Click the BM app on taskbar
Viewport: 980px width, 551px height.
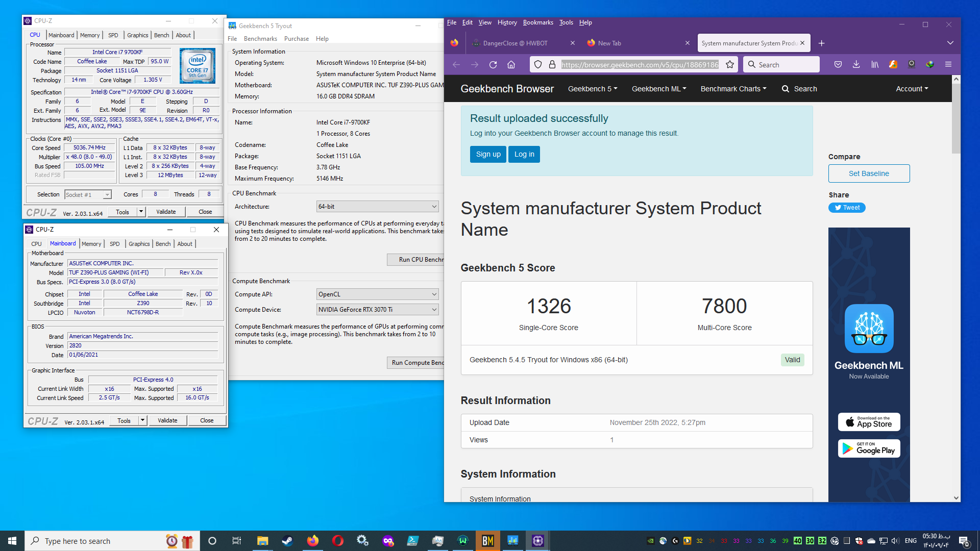(487, 541)
